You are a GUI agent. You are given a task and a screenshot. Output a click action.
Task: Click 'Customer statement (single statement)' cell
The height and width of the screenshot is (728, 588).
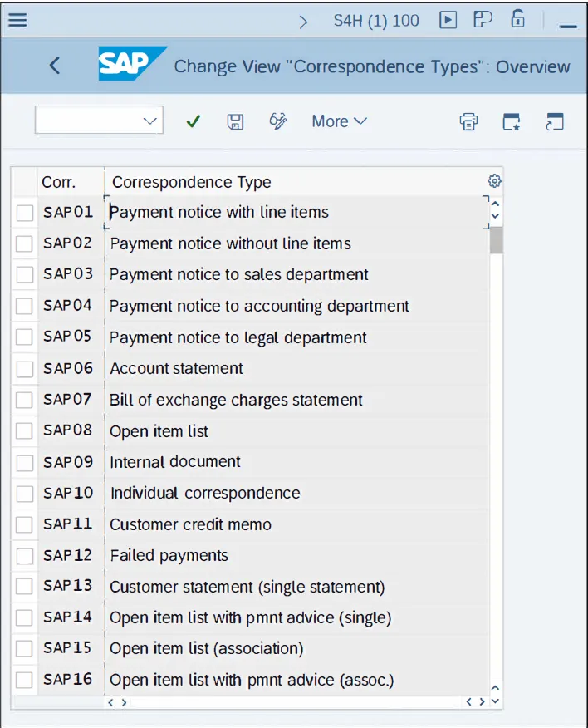pyautogui.click(x=297, y=587)
